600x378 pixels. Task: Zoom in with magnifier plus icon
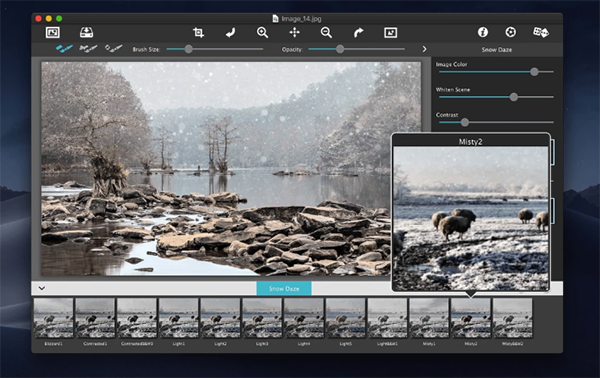point(262,33)
